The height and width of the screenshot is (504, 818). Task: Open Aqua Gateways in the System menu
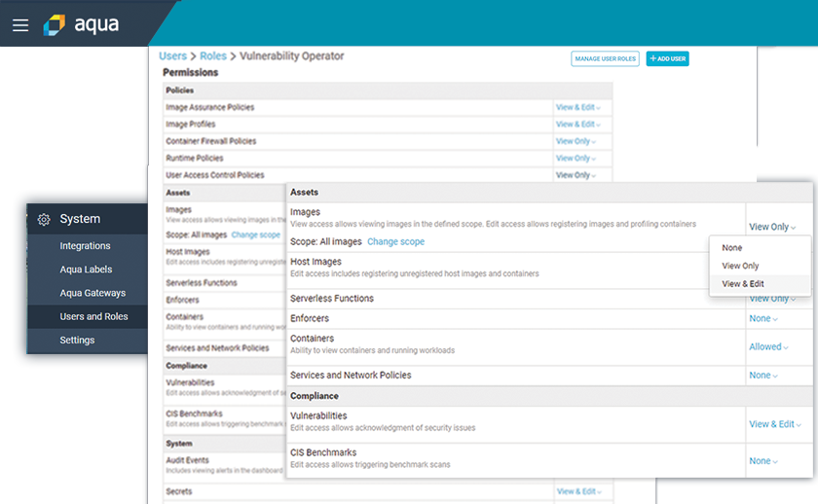coord(93,293)
